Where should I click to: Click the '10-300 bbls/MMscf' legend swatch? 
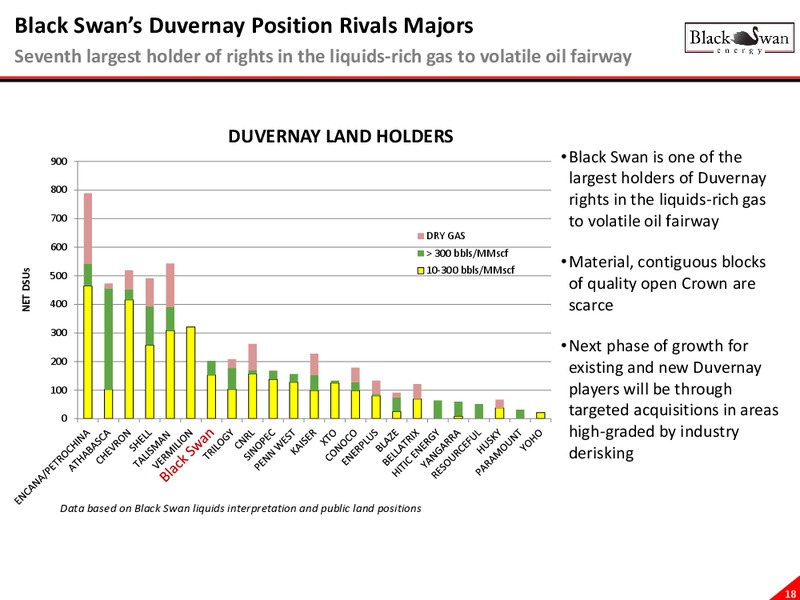click(421, 270)
